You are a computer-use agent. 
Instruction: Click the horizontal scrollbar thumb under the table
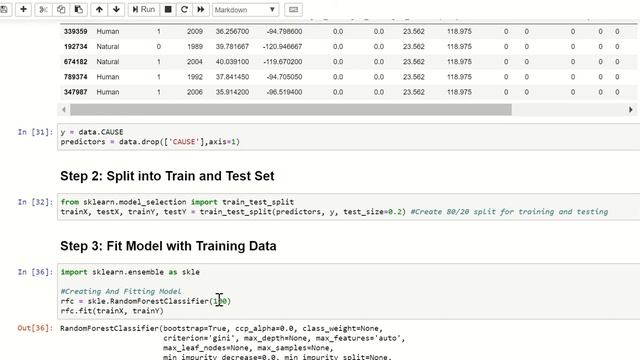coord(291,109)
